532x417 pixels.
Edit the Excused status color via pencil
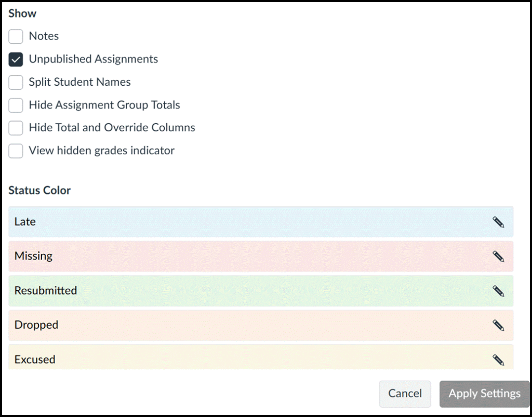click(x=498, y=359)
